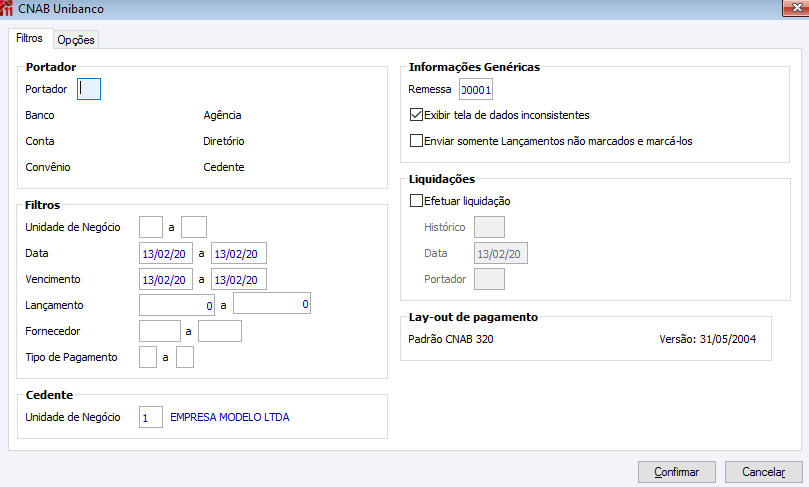Click the Remessa number field

click(476, 90)
